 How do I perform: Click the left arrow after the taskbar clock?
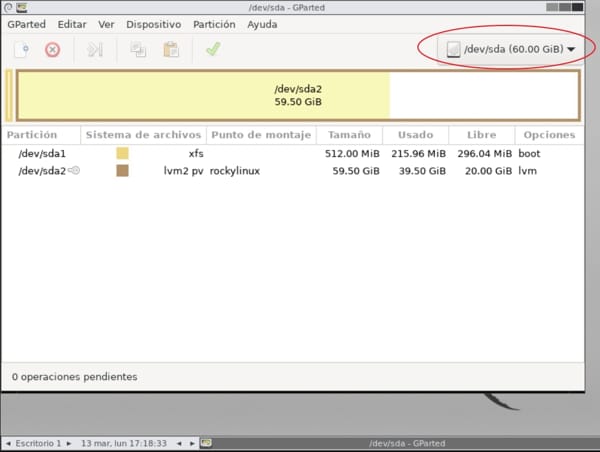(179, 444)
